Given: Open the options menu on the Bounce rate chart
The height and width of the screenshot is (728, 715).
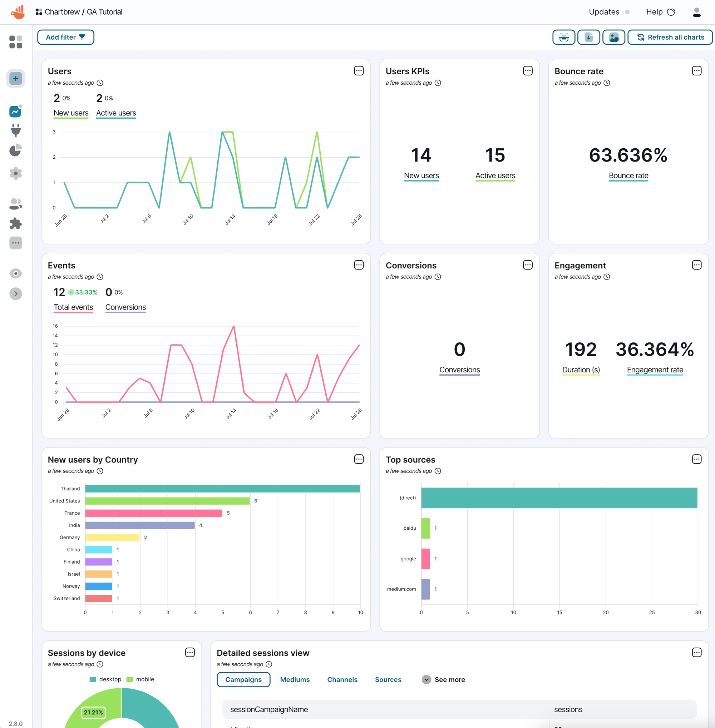Looking at the screenshot, I should (697, 71).
